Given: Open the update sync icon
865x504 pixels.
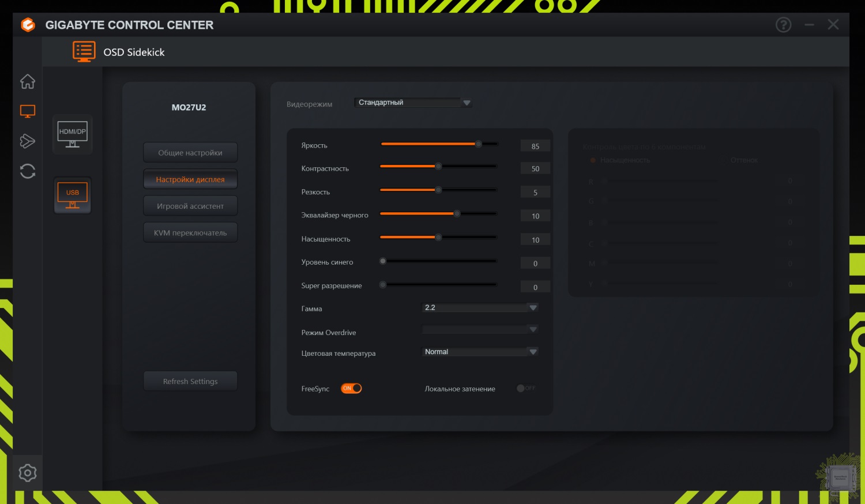Looking at the screenshot, I should (x=27, y=171).
